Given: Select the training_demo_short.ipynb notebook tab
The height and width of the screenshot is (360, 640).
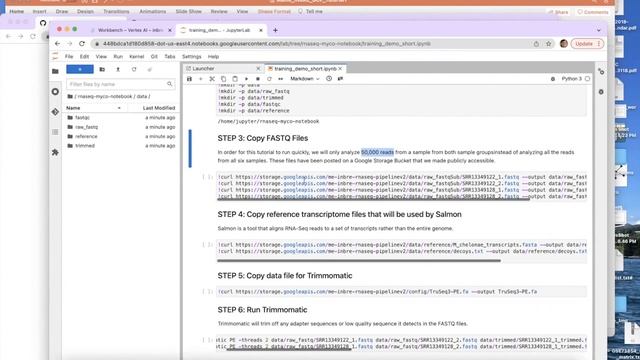Looking at the screenshot, I should tap(305, 69).
